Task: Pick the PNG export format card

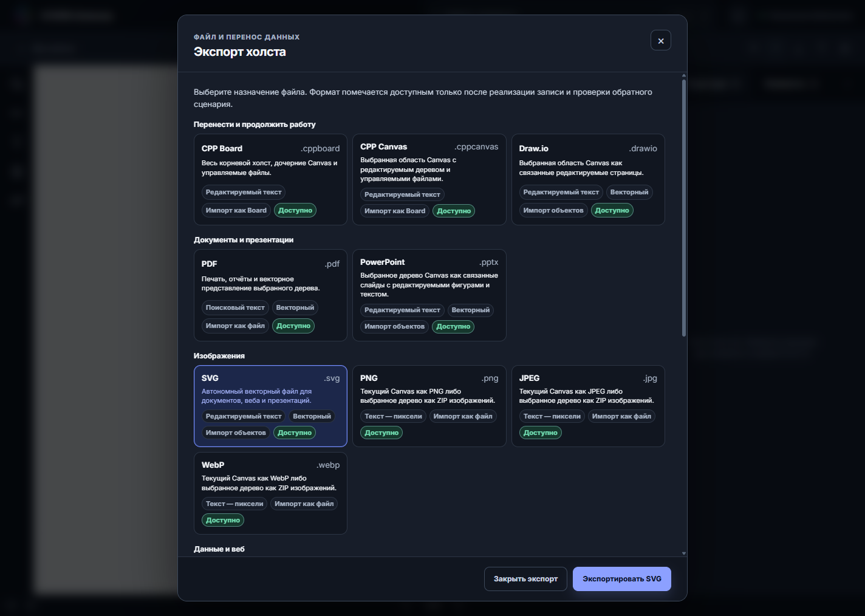Action: (429, 406)
